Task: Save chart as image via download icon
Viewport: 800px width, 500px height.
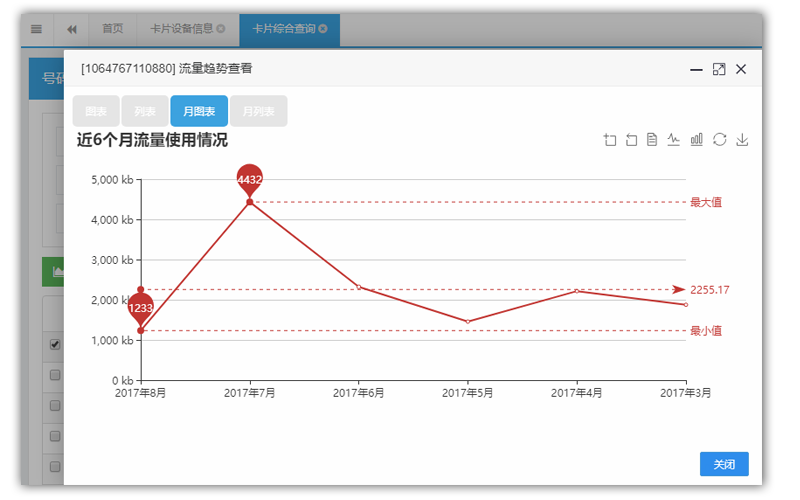Action: tap(742, 140)
